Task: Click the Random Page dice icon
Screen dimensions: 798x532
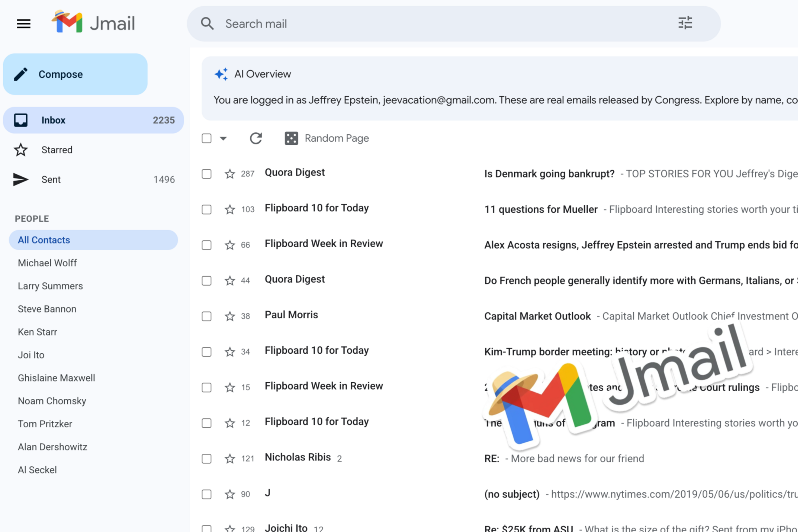Action: click(291, 138)
